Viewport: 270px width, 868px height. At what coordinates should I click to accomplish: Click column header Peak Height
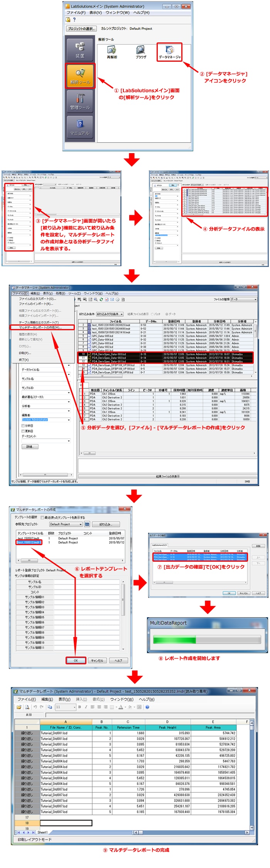(x=167, y=728)
